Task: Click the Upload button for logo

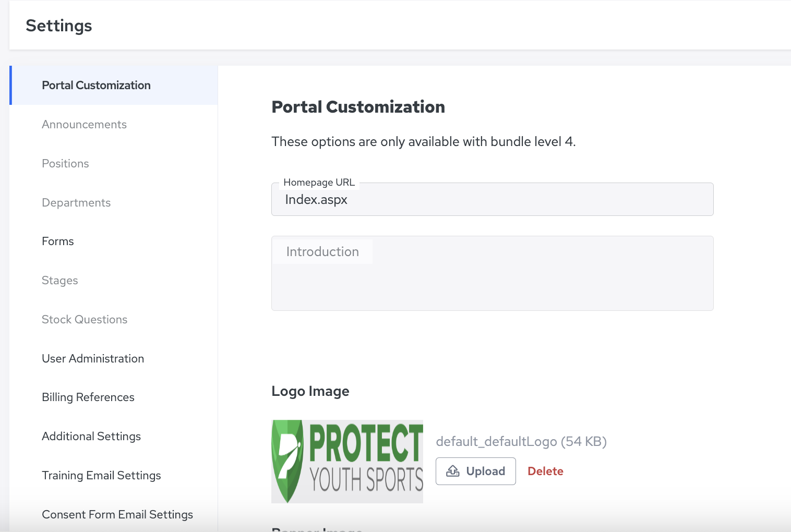Action: pos(475,471)
